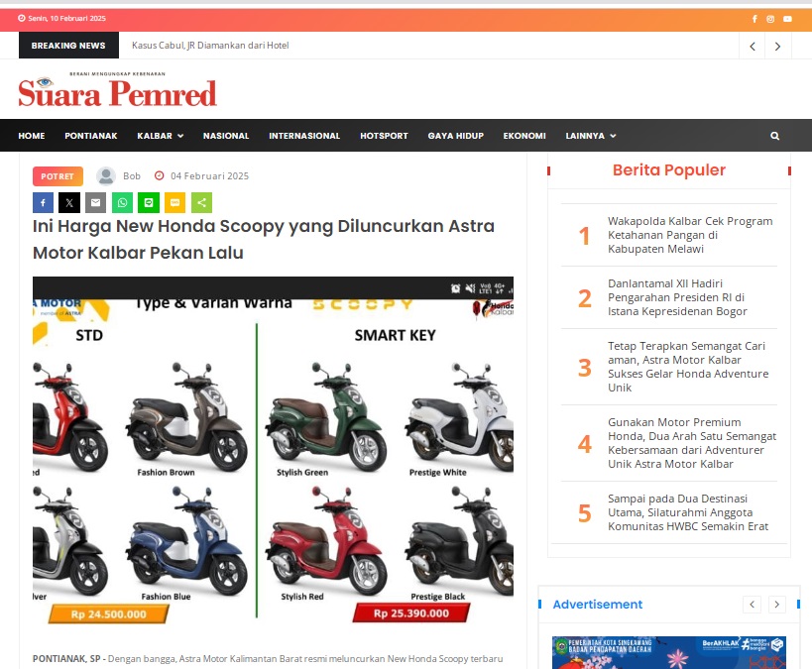Click the BREAKING NEWS label
Viewport: 812px width, 669px height.
point(68,46)
